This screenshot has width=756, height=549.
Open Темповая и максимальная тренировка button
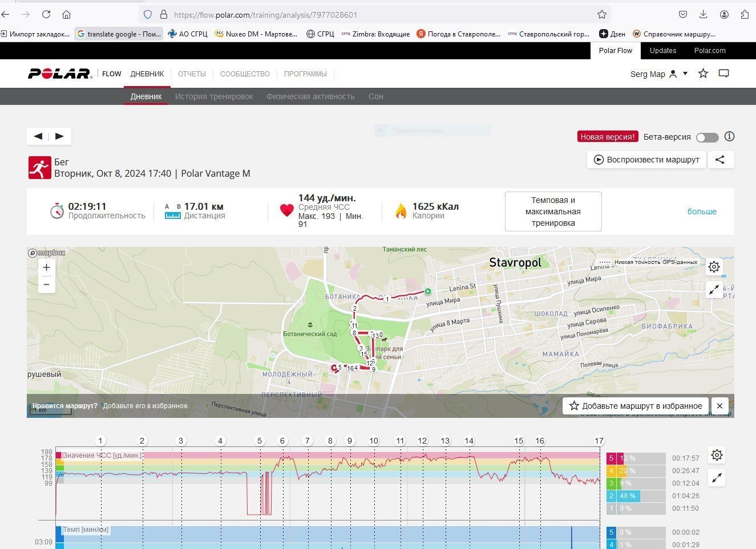pyautogui.click(x=553, y=212)
